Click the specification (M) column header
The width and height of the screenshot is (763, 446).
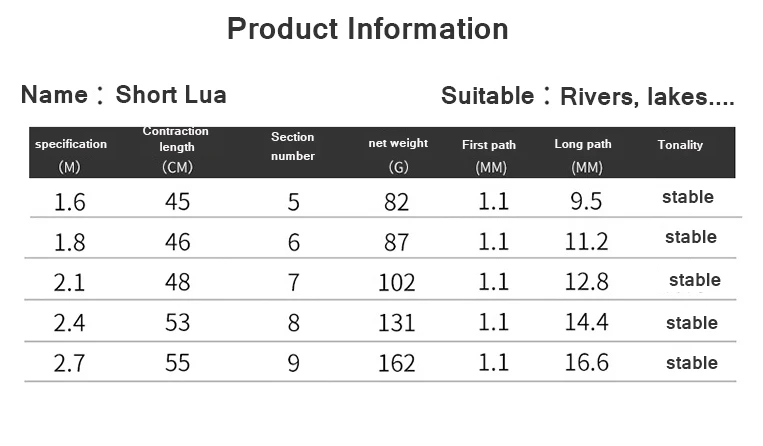point(71,155)
